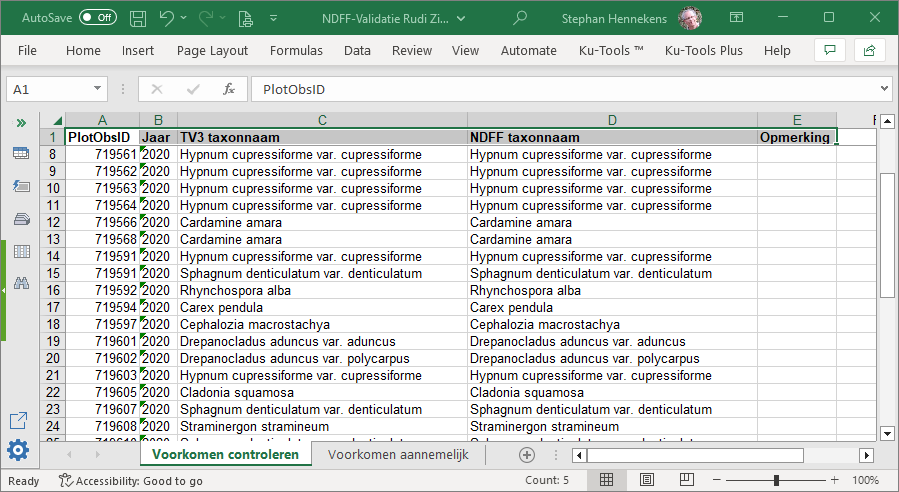
Task: Click the Share icon button
Action: (x=869, y=50)
